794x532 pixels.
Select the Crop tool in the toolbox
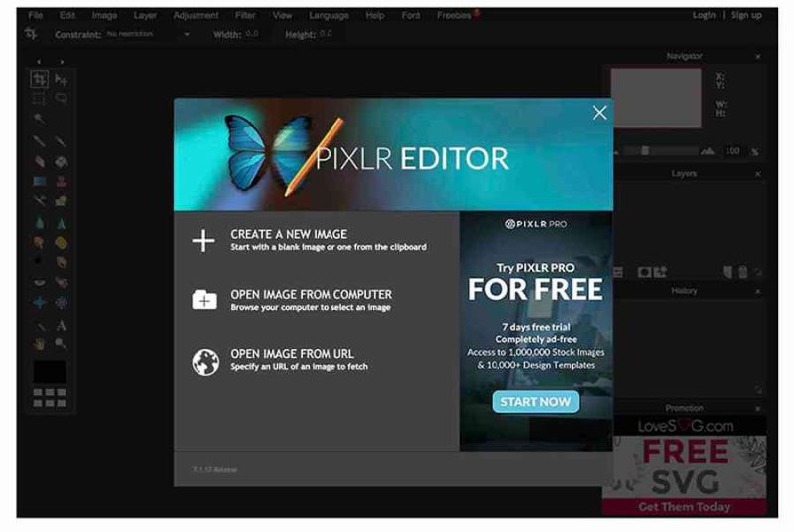click(39, 79)
